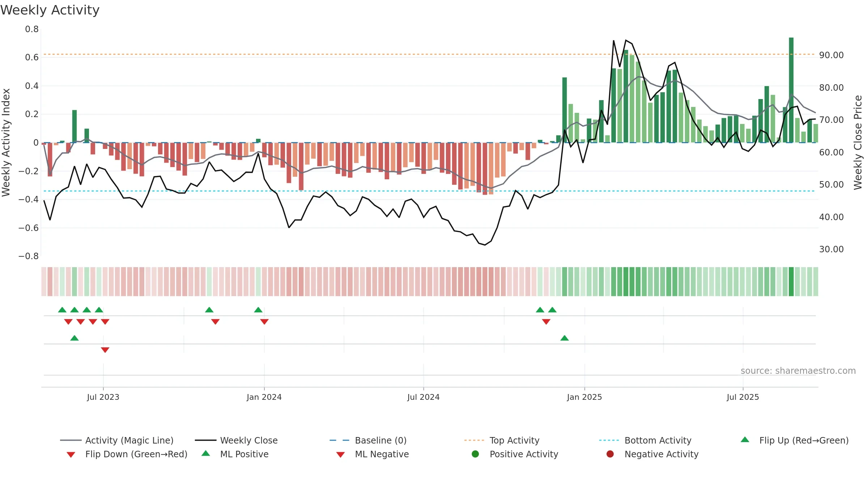Toggle the Bottom Activity legend entry
Viewport: 868px width, 488px height.
coord(645,440)
